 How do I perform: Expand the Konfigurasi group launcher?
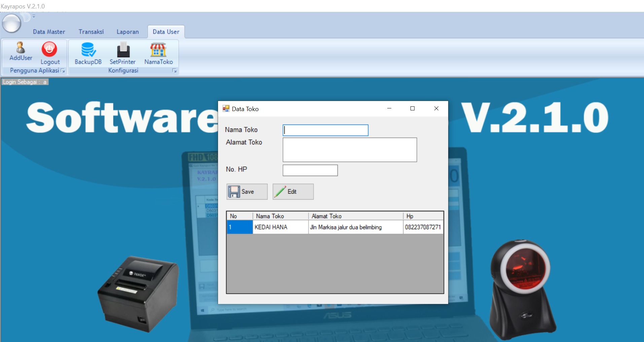[x=174, y=71]
